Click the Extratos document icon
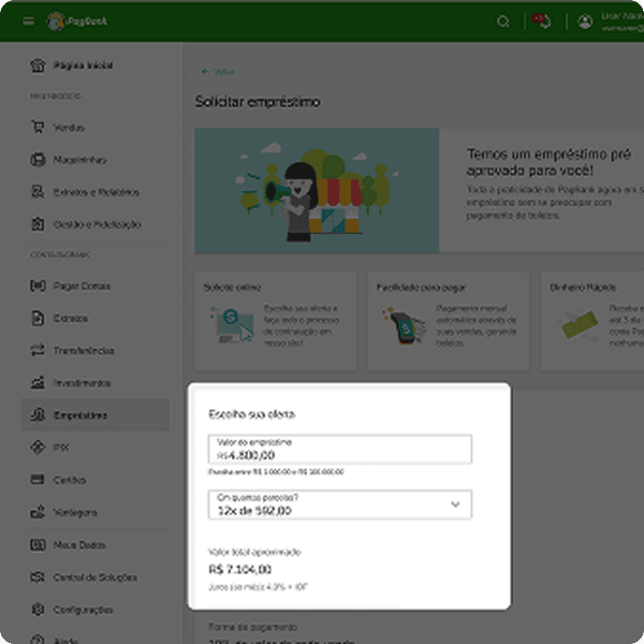 [37, 318]
